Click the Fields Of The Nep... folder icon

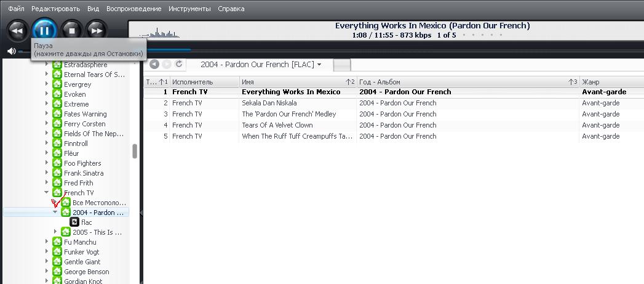point(57,134)
